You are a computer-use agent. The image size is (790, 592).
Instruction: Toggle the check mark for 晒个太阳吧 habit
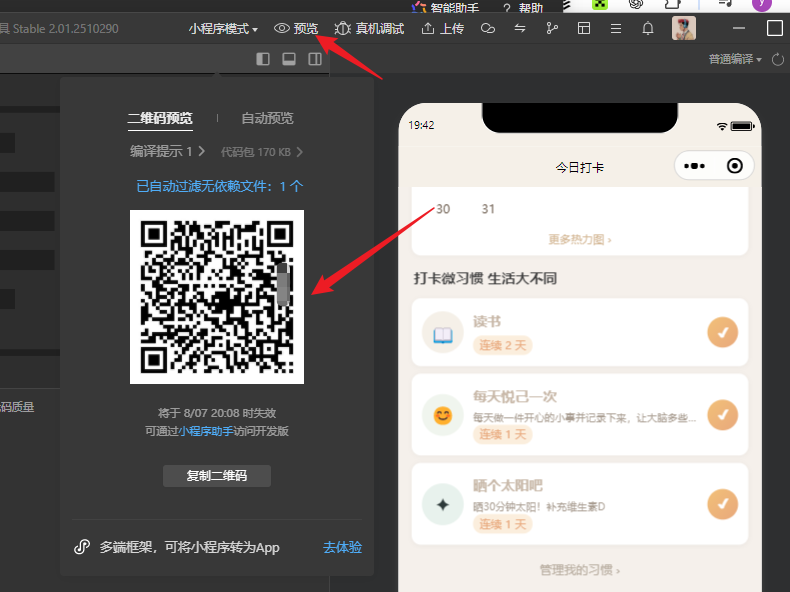722,504
